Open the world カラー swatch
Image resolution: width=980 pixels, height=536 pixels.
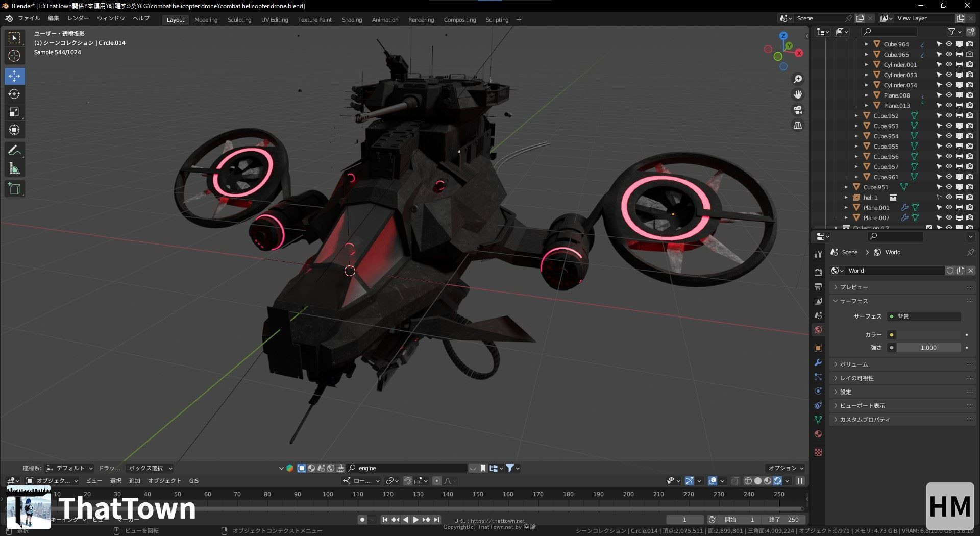[x=928, y=335]
